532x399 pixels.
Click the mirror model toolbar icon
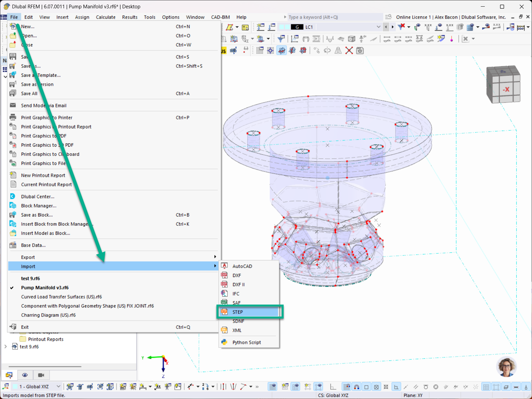click(x=337, y=51)
